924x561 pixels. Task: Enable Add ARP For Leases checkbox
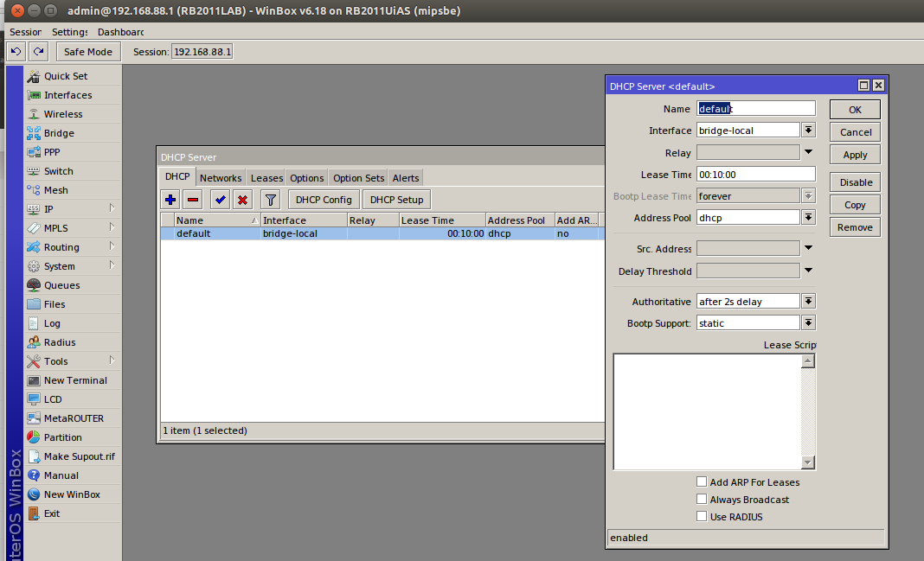coord(702,482)
